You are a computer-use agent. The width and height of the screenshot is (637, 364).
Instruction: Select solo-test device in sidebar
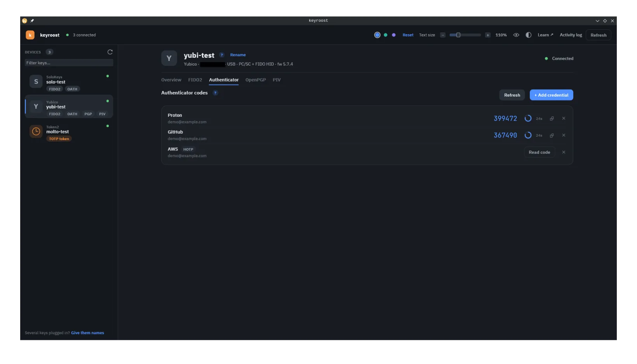pyautogui.click(x=69, y=82)
